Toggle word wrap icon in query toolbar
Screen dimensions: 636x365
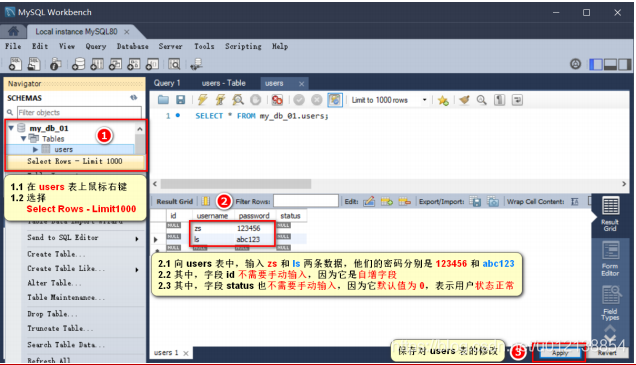517,100
